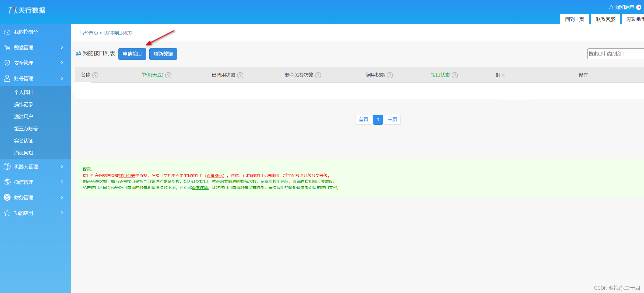
Task: Click the dashboard icon beside 我的控制台
Action: pos(7,32)
